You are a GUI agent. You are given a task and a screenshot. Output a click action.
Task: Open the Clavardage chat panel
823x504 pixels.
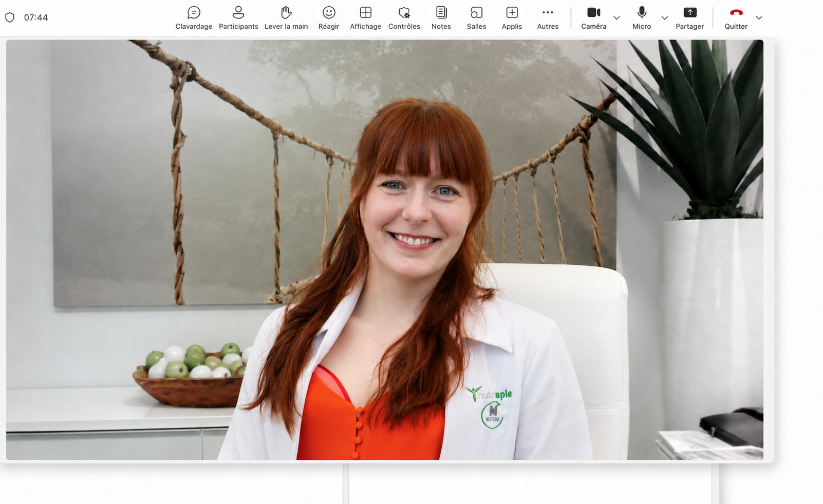(194, 18)
